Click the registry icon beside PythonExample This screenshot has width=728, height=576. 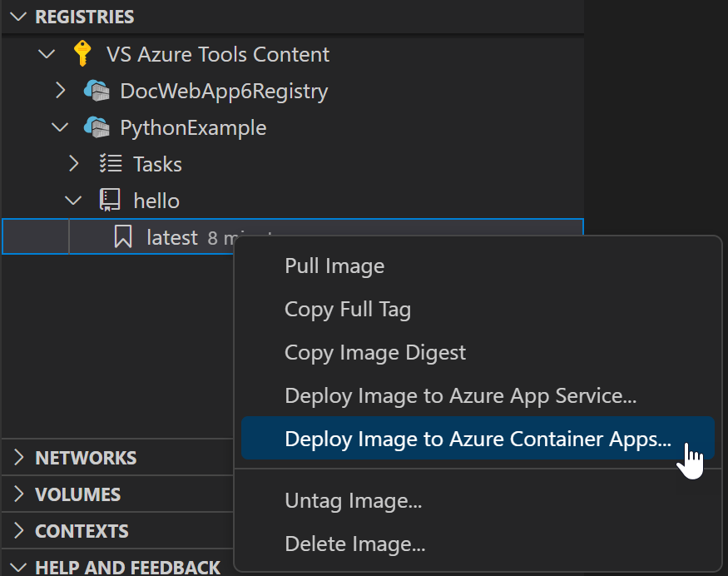96,127
